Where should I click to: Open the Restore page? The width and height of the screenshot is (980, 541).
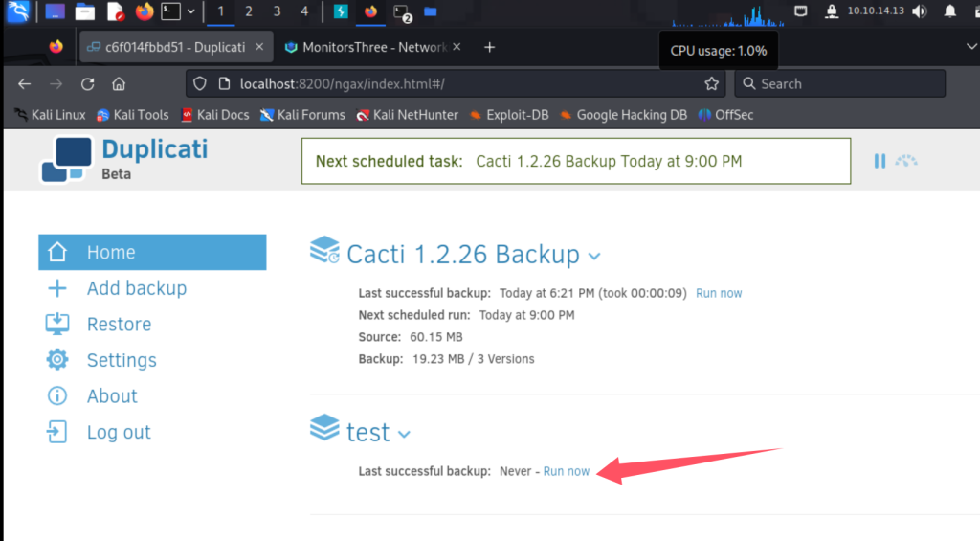tap(119, 324)
